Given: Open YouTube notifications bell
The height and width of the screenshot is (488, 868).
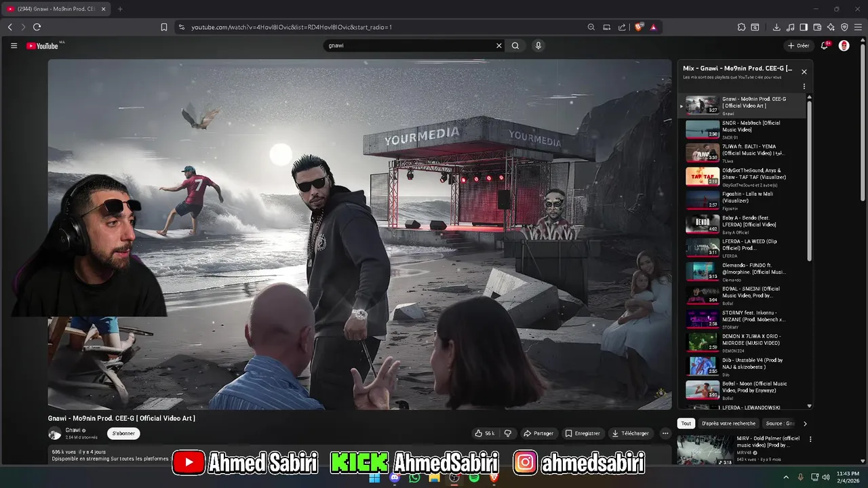Looking at the screenshot, I should [x=825, y=45].
